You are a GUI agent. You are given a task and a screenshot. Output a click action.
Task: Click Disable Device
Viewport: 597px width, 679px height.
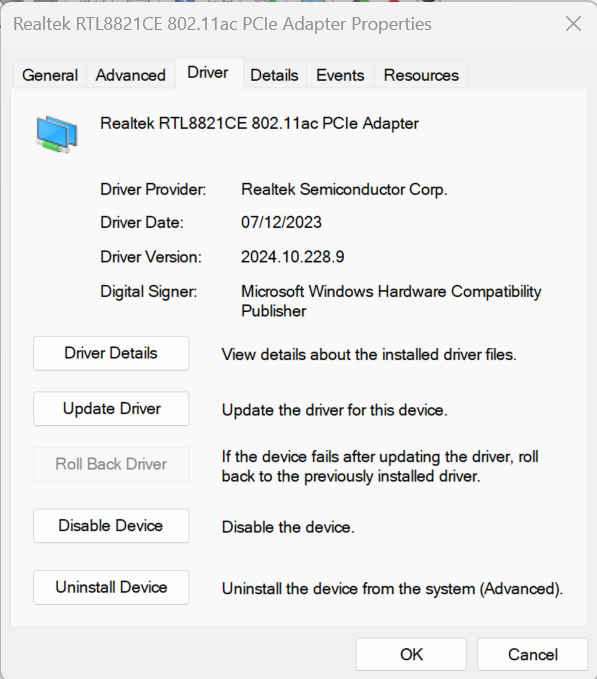click(x=111, y=526)
